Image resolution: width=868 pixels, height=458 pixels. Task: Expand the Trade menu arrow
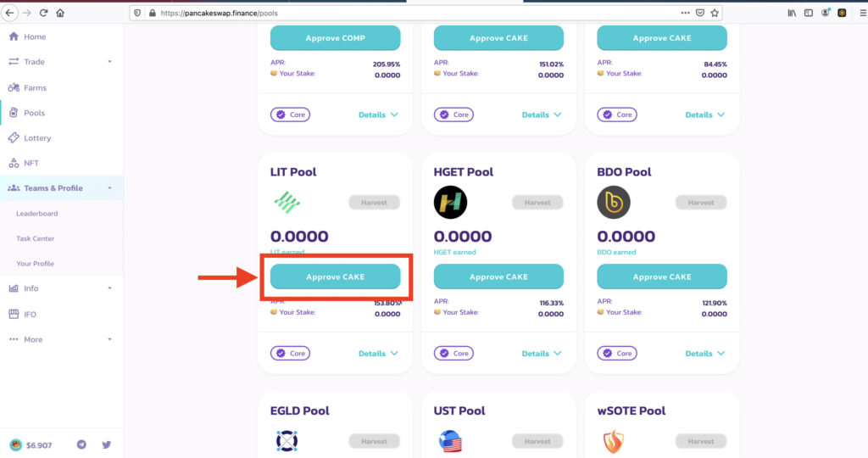click(x=109, y=61)
